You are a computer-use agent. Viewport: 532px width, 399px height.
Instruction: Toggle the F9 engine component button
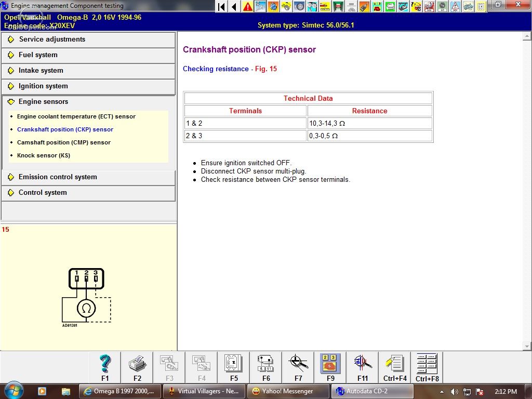[x=330, y=368]
